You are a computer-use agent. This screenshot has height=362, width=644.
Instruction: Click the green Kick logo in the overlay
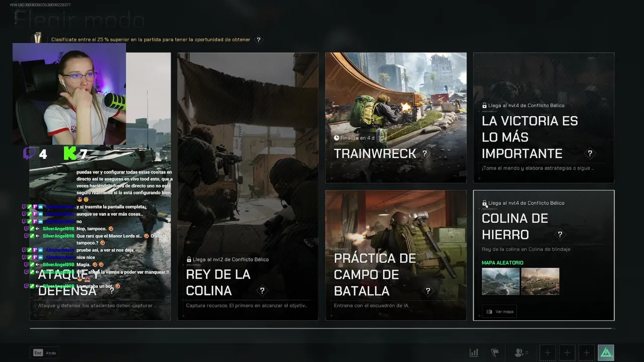point(70,153)
